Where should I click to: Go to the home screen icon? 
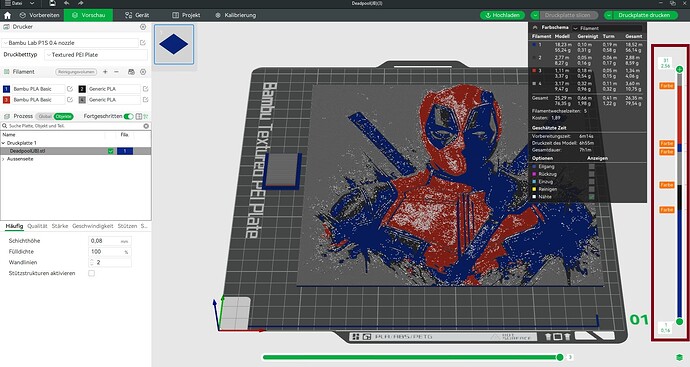[7, 15]
